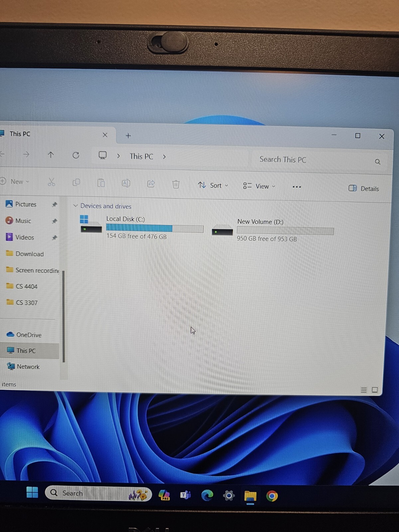Click the taskbar Search box
399x532 pixels.
(98, 493)
